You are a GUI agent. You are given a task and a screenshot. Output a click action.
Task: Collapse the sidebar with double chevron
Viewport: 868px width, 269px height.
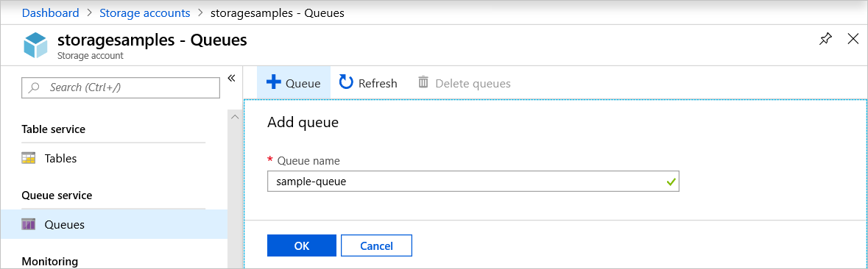coord(231,78)
